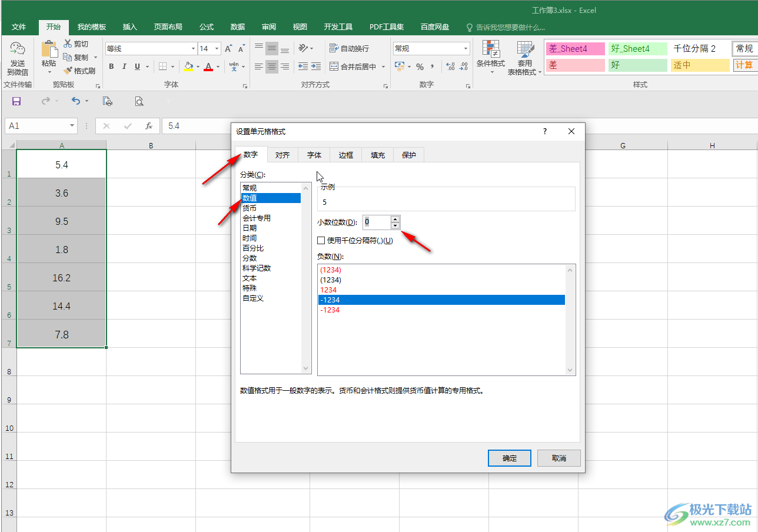Decrease font size with small A icon
The height and width of the screenshot is (532, 758).
242,49
